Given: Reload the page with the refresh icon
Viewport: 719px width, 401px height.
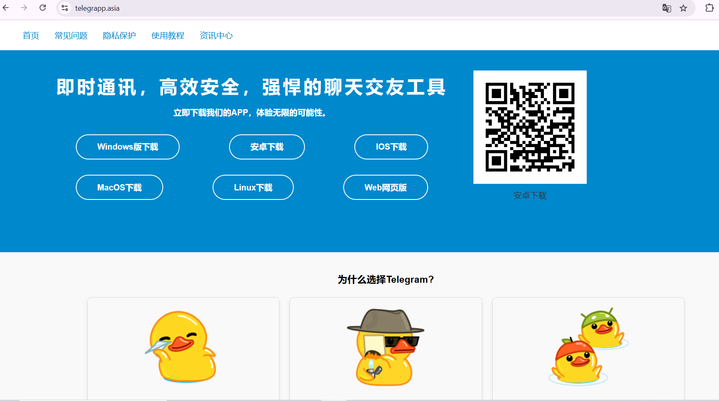Looking at the screenshot, I should click(42, 8).
